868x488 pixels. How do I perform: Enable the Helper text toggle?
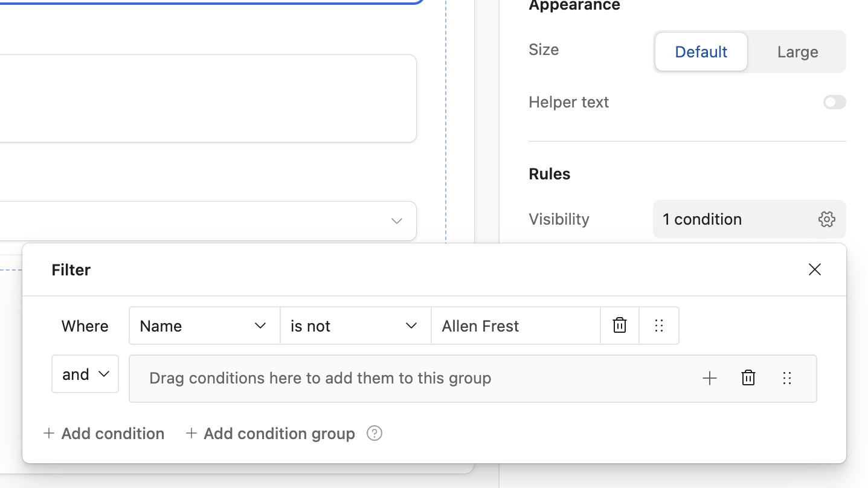[834, 103]
